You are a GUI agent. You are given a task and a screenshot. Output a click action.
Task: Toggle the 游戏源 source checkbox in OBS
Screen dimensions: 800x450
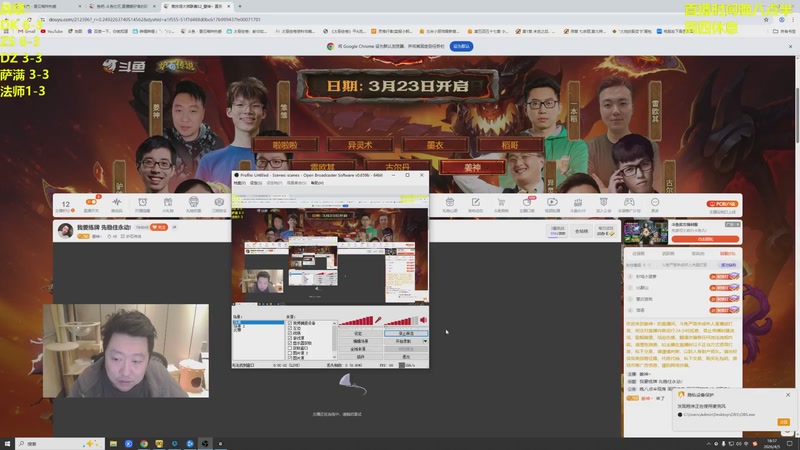[290, 338]
